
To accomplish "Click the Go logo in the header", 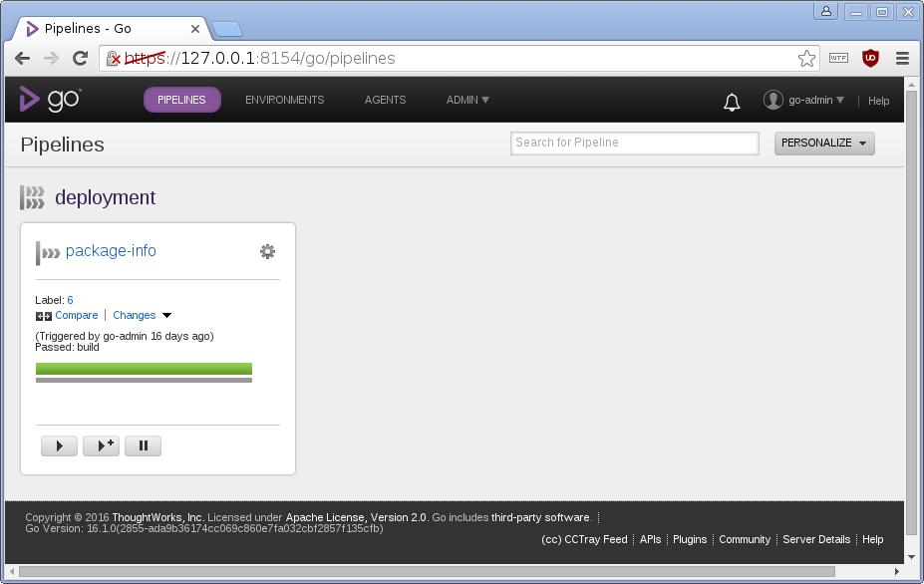I will (50, 100).
